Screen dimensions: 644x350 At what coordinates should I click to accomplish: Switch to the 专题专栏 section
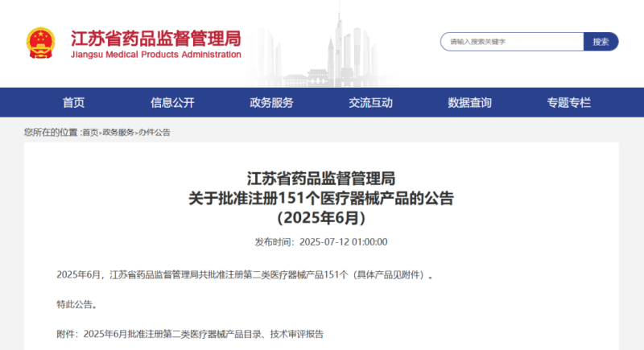point(568,102)
